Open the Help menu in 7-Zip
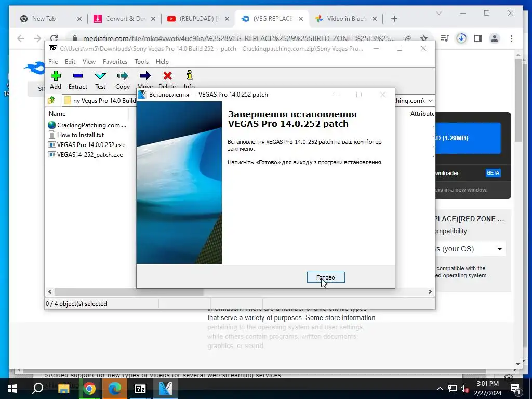The image size is (532, 399). pyautogui.click(x=162, y=62)
